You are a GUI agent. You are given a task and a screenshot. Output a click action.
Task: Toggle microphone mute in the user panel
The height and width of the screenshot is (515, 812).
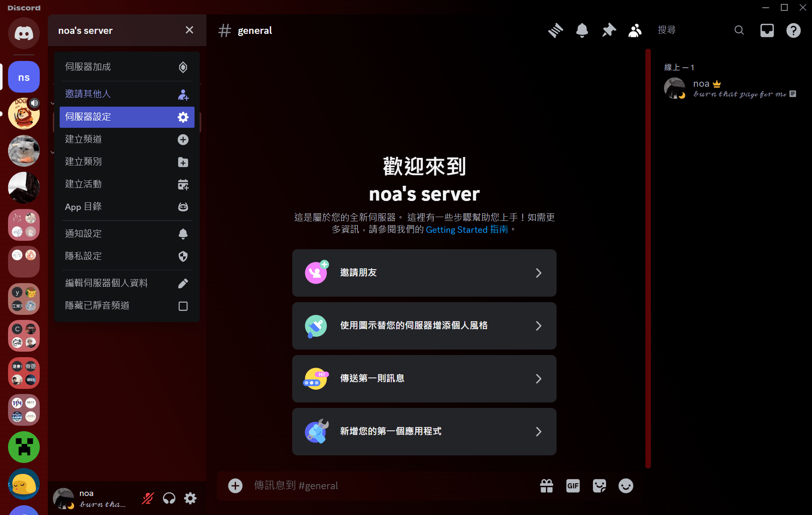[148, 498]
